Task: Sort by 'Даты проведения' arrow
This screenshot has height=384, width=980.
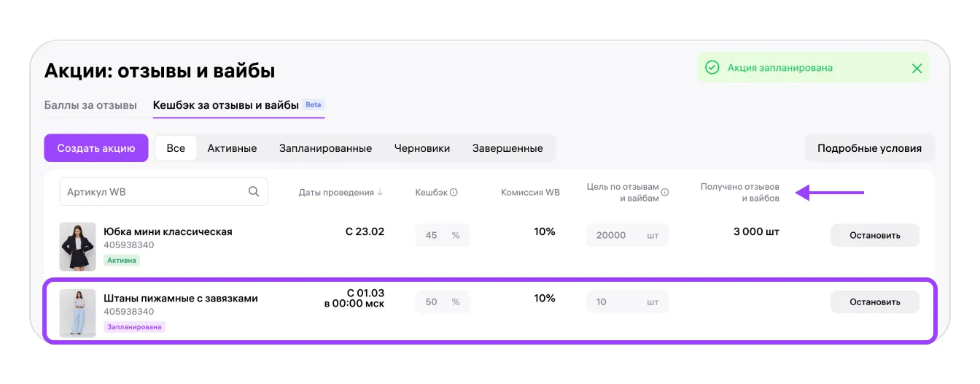Action: [380, 193]
